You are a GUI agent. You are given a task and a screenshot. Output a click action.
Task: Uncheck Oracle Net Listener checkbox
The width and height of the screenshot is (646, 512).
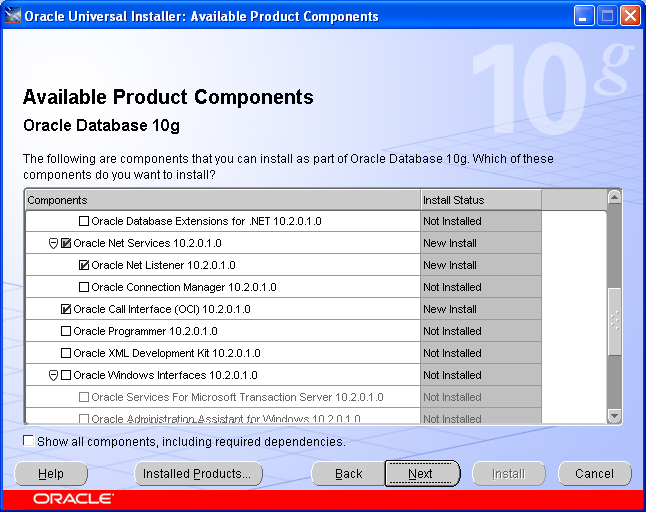pyautogui.click(x=84, y=265)
